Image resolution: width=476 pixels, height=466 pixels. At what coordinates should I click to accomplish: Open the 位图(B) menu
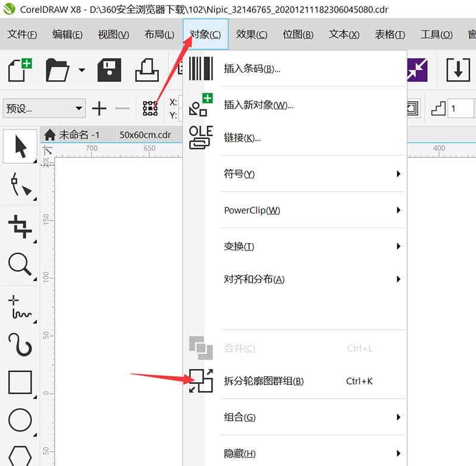(x=298, y=34)
